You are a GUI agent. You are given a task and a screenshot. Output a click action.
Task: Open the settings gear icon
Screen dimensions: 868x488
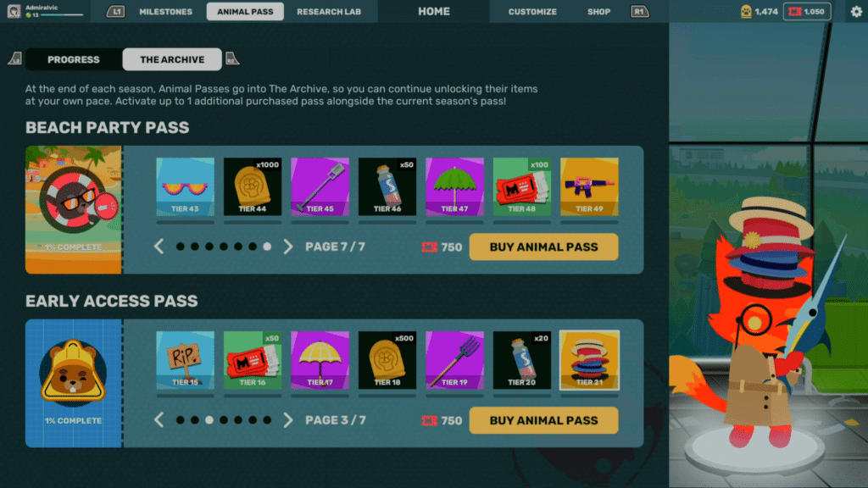pyautogui.click(x=856, y=12)
